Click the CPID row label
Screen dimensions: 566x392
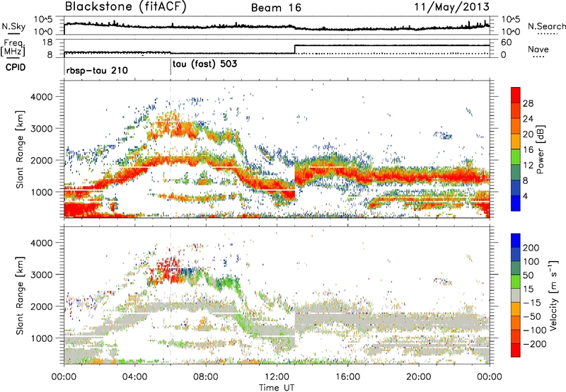pos(16,67)
